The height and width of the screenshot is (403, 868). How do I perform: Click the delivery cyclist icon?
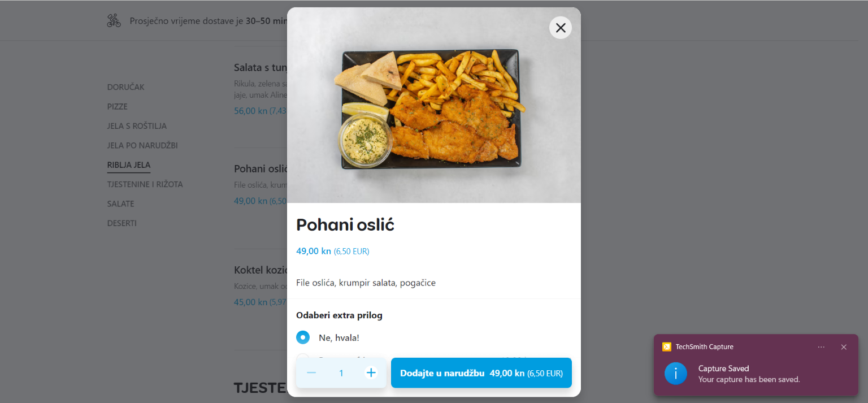114,21
